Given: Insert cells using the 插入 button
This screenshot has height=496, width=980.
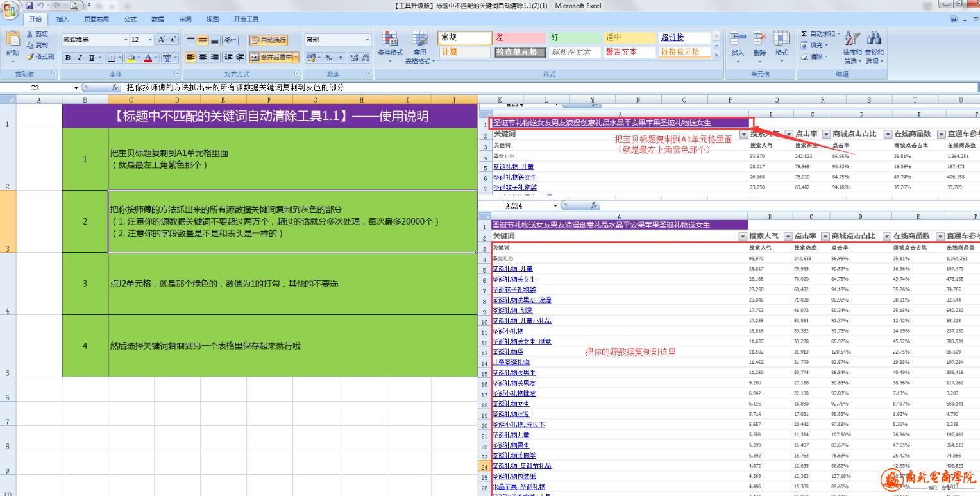Looking at the screenshot, I should 738,46.
